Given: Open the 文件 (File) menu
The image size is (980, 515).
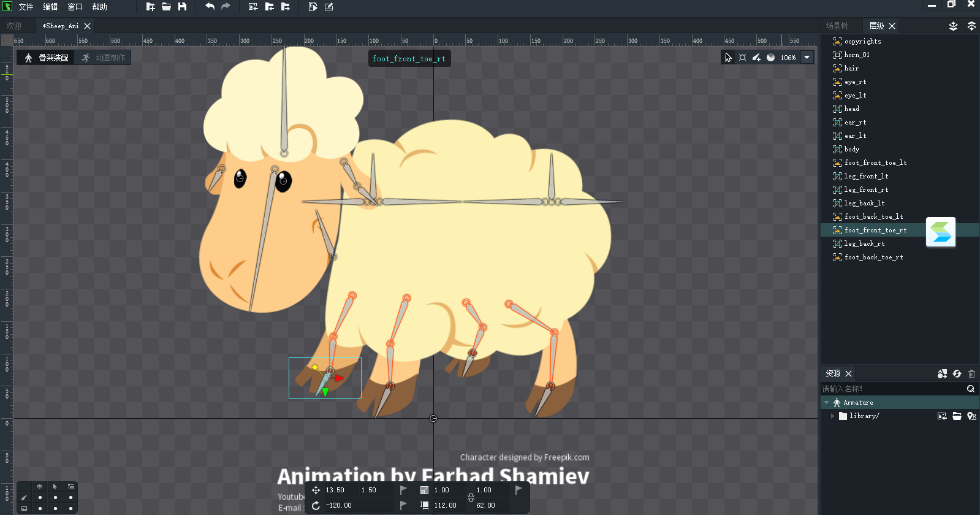Looking at the screenshot, I should [26, 7].
